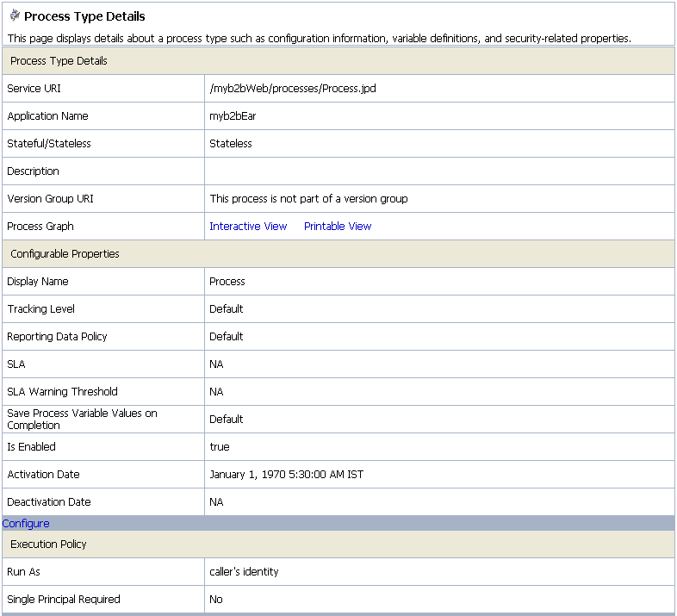Screen dimensions: 677x616
Task: Click the Stateful/Stateless label
Action: 49,143
